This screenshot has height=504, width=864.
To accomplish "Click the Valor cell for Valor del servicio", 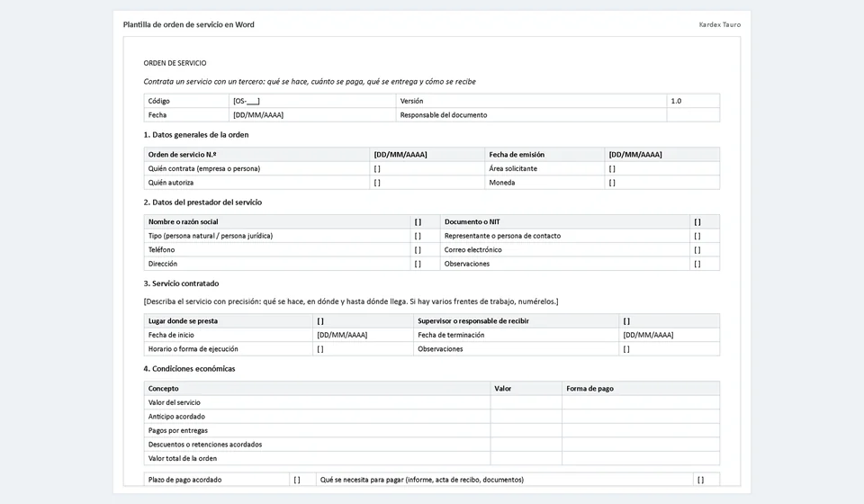I will click(x=526, y=402).
